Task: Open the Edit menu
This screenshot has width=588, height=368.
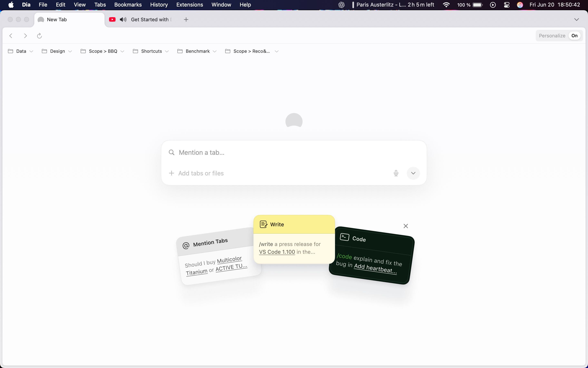Action: [60, 5]
